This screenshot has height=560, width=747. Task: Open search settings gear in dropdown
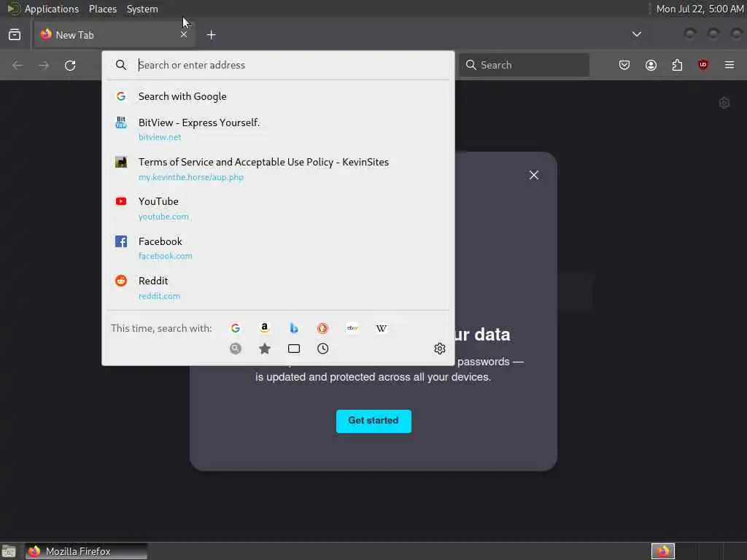pos(440,349)
